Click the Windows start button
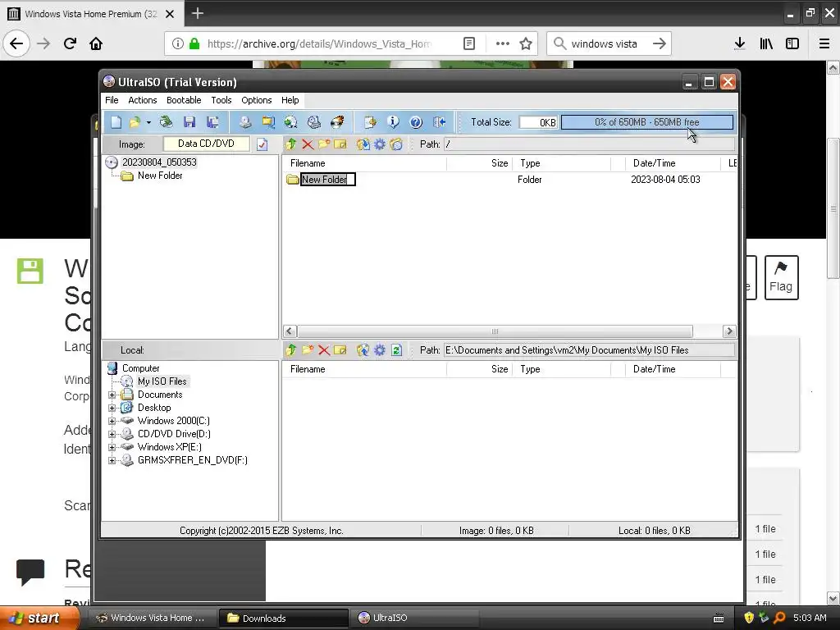This screenshot has width=840, height=630. pos(40,618)
